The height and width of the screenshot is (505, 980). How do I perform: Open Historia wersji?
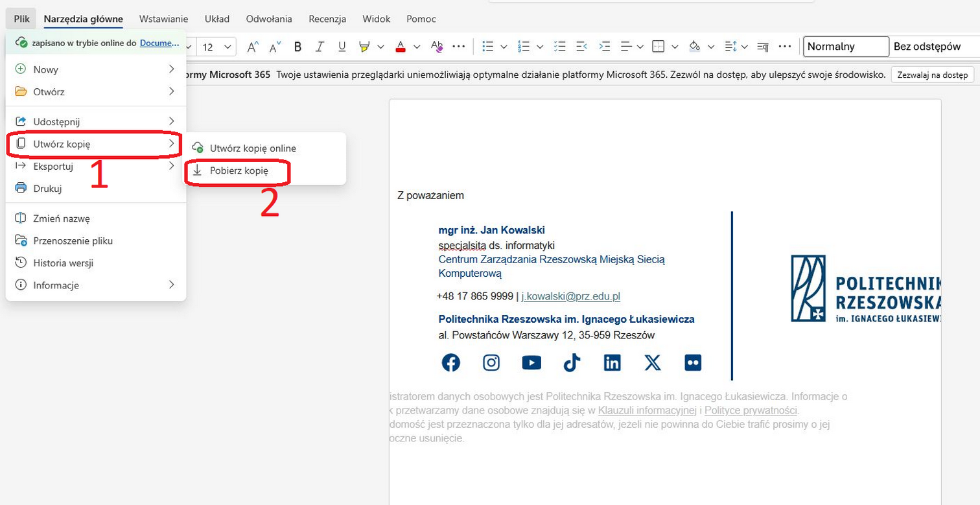pyautogui.click(x=96, y=263)
